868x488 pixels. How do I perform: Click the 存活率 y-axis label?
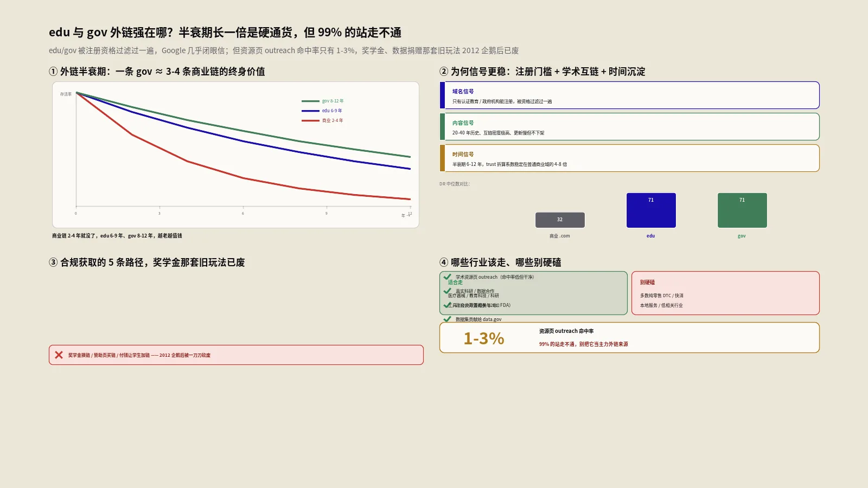(66, 94)
